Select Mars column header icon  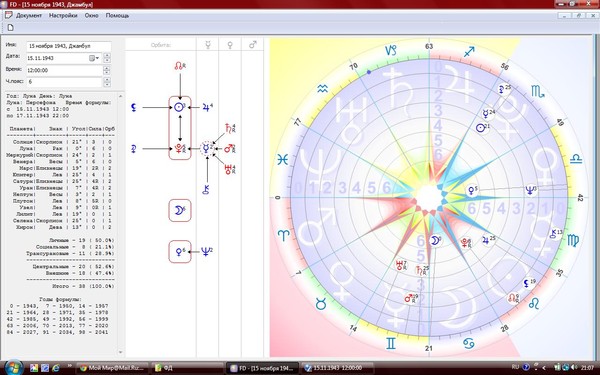(x=253, y=45)
